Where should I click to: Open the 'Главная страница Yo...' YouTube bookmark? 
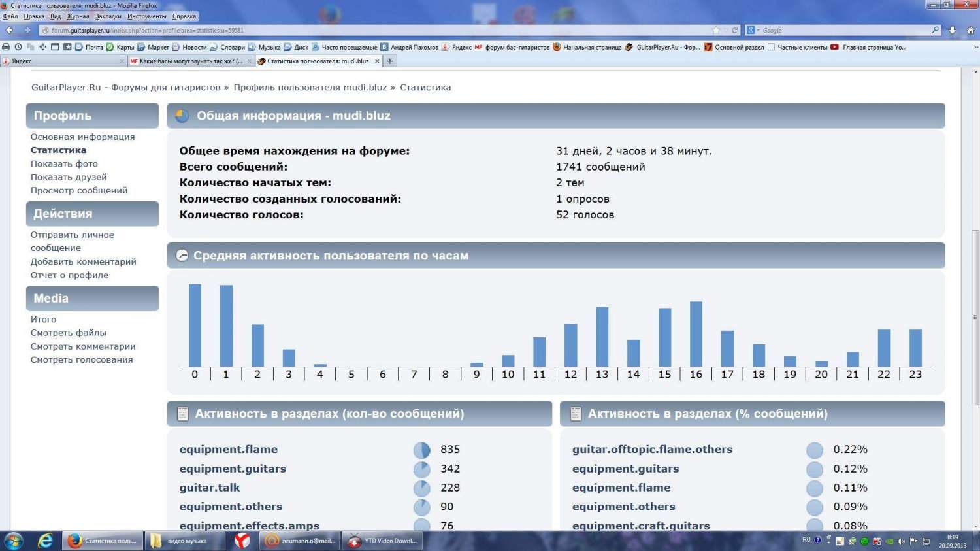pyautogui.click(x=868, y=47)
